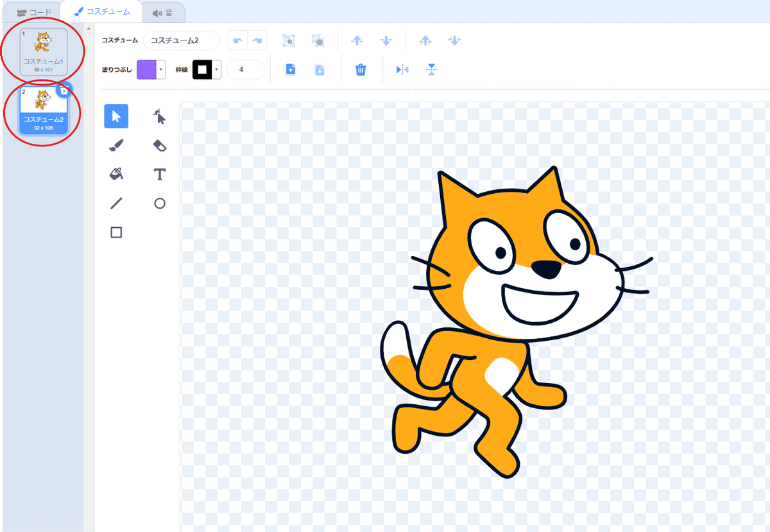770x532 pixels.
Task: Switch to the 音 tab
Action: 162,12
